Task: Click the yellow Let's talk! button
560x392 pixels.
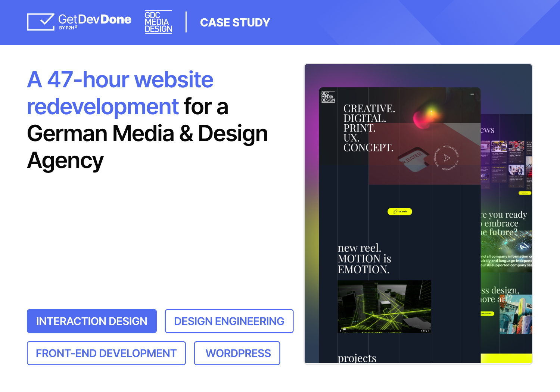Action: pos(399,212)
